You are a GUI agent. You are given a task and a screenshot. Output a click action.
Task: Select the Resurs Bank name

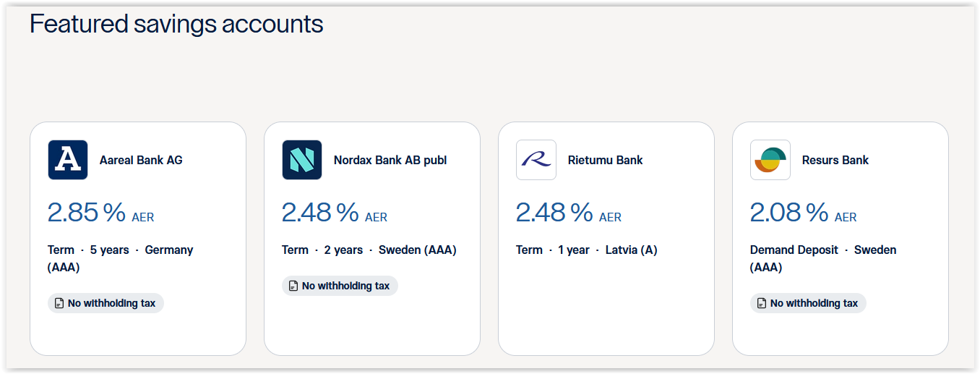(835, 160)
